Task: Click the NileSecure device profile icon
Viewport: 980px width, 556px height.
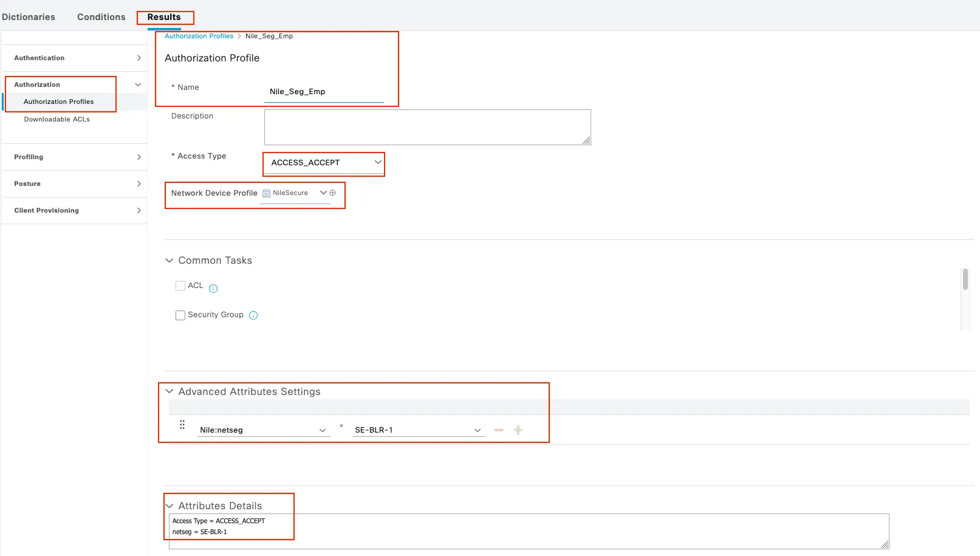Action: pyautogui.click(x=266, y=193)
